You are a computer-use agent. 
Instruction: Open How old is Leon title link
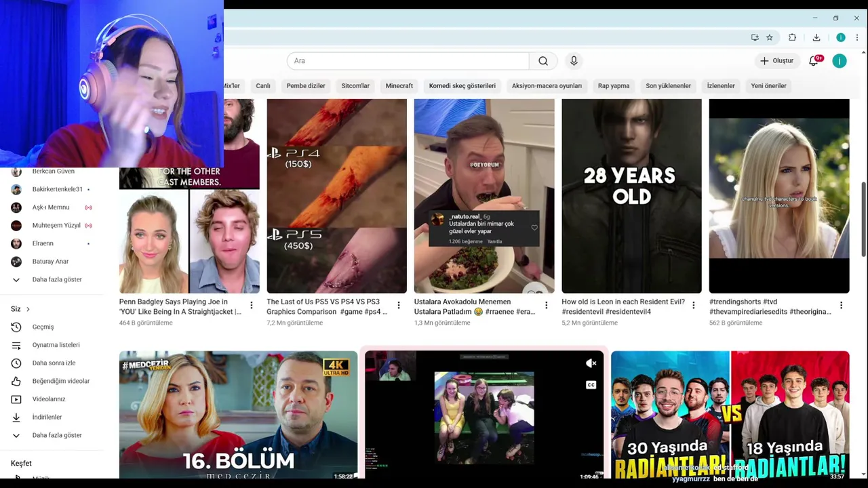pyautogui.click(x=623, y=306)
